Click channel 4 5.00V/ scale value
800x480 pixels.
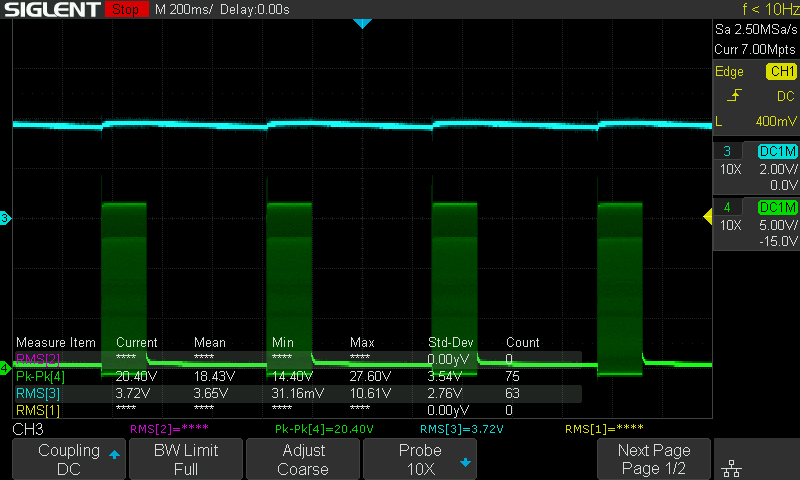click(x=778, y=225)
